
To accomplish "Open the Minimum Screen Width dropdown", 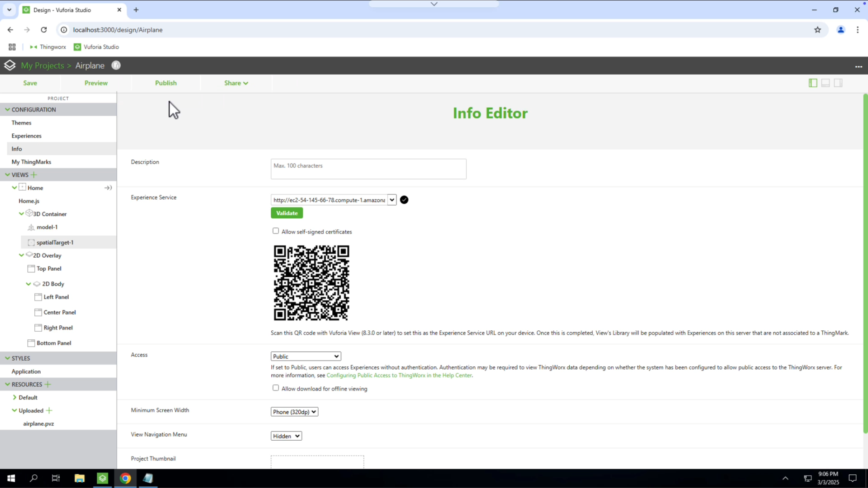I will point(294,412).
